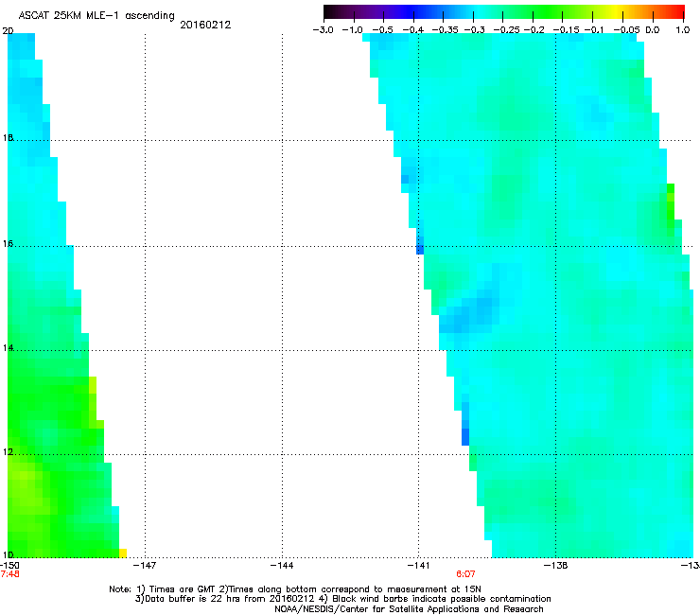Click the longitude label -141
Viewport: 700px width, 615px height.
418,566
